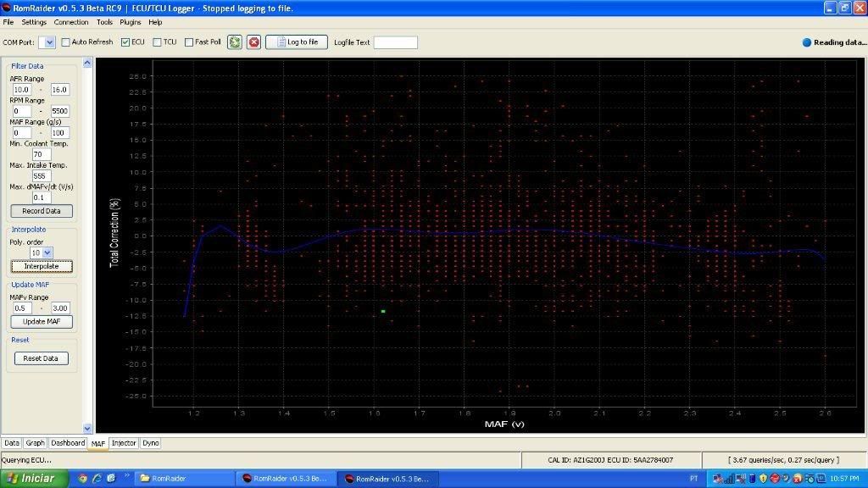Image resolution: width=868 pixels, height=488 pixels.
Task: Uncheck the ECU checkbox
Action: (125, 42)
